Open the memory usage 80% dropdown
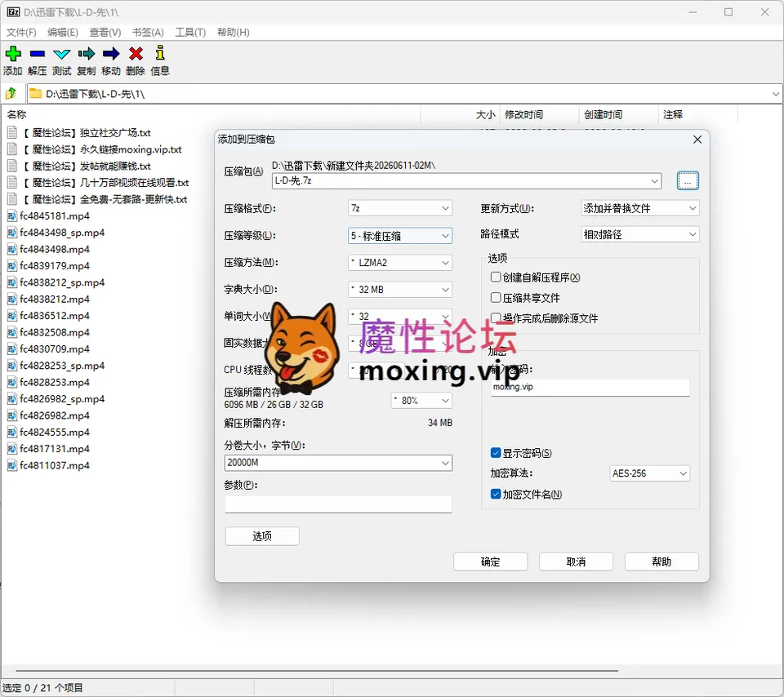 point(421,401)
